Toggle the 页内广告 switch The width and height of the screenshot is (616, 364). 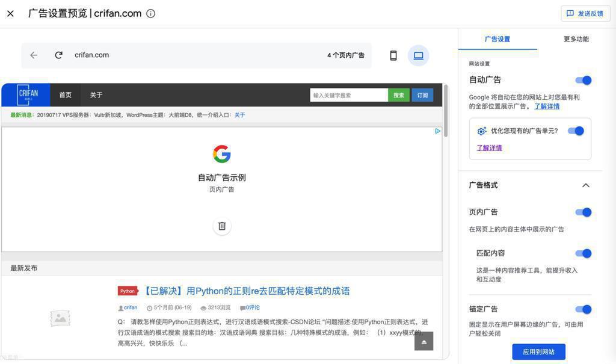tap(584, 212)
